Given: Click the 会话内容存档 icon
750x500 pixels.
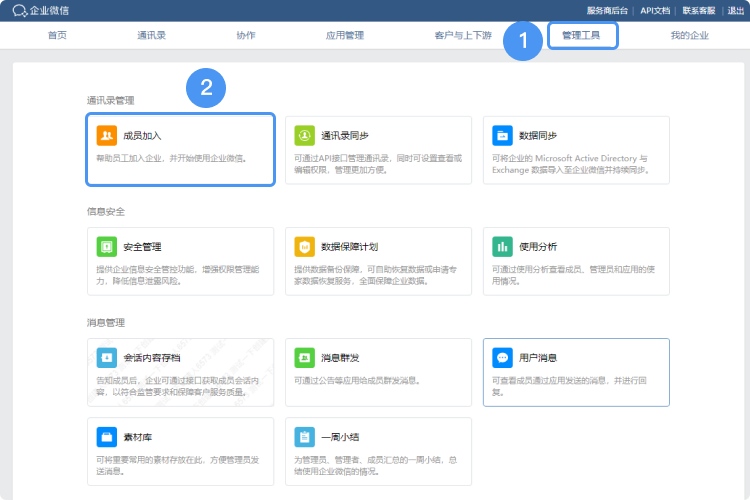Looking at the screenshot, I should [x=107, y=357].
